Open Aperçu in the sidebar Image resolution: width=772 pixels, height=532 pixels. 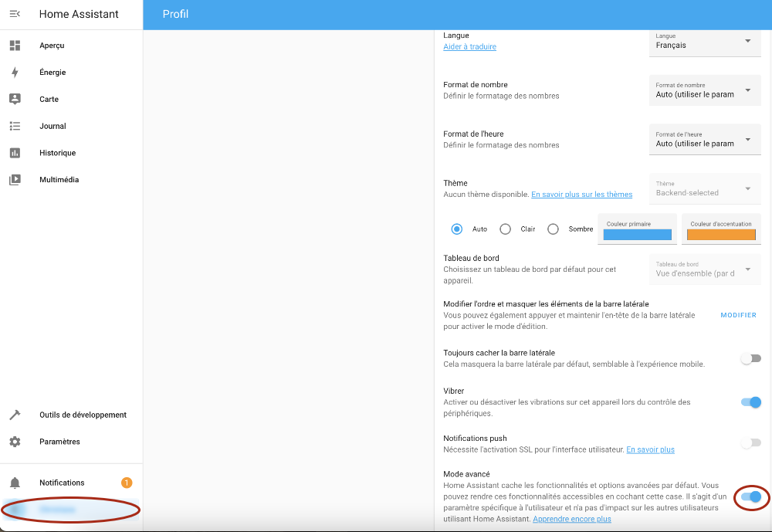(x=71, y=46)
